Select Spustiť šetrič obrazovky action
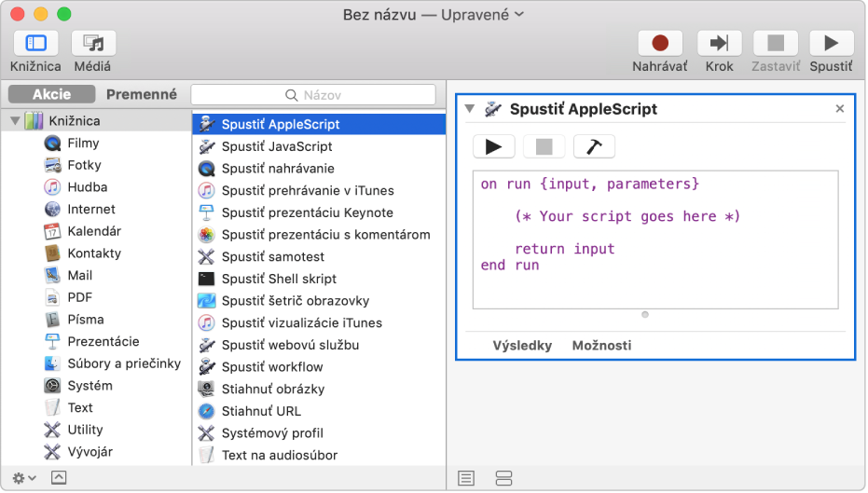The width and height of the screenshot is (868, 493). [319, 302]
